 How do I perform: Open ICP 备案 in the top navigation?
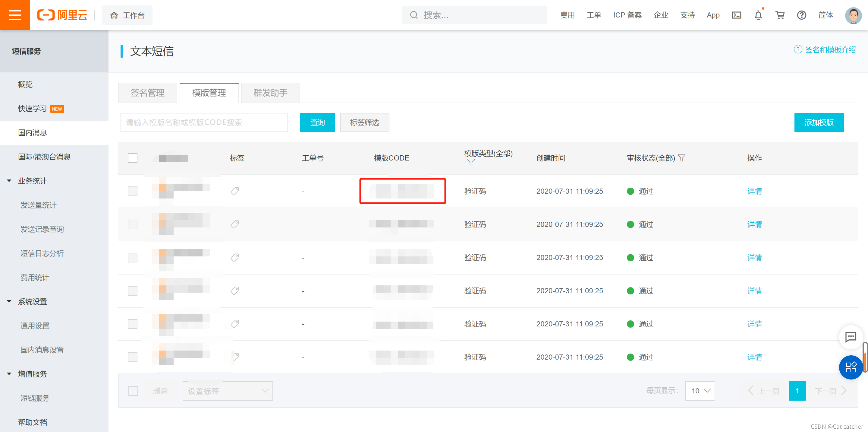point(627,15)
